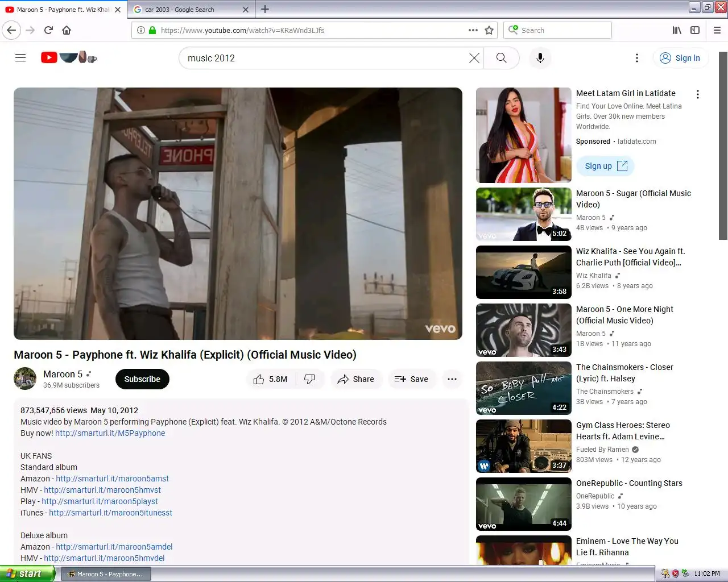Open the YouTube guide hamburger menu

20,57
